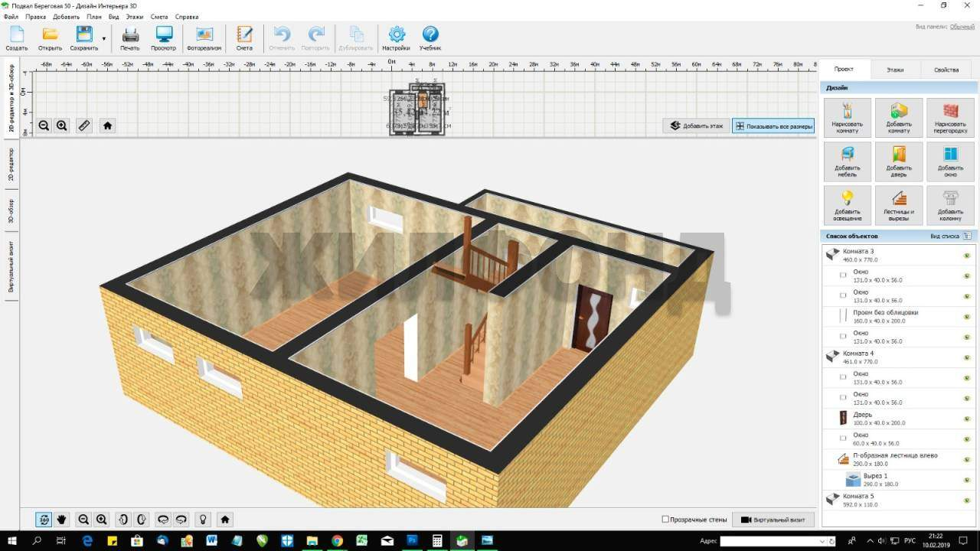Switch to the Свойства tab
The height and width of the screenshot is (551, 980).
coord(946,70)
